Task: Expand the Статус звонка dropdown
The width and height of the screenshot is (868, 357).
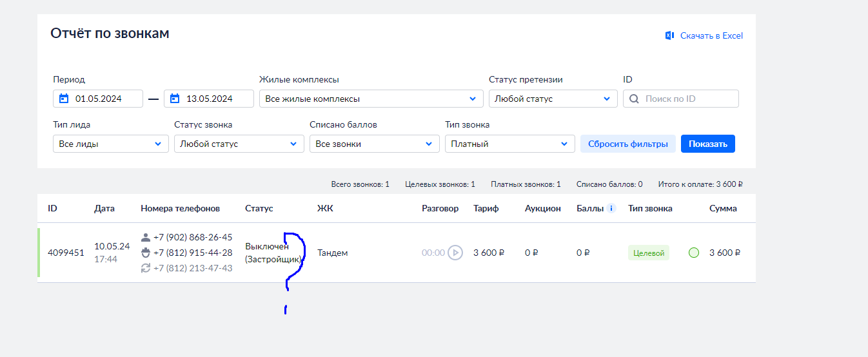Action: tap(239, 144)
